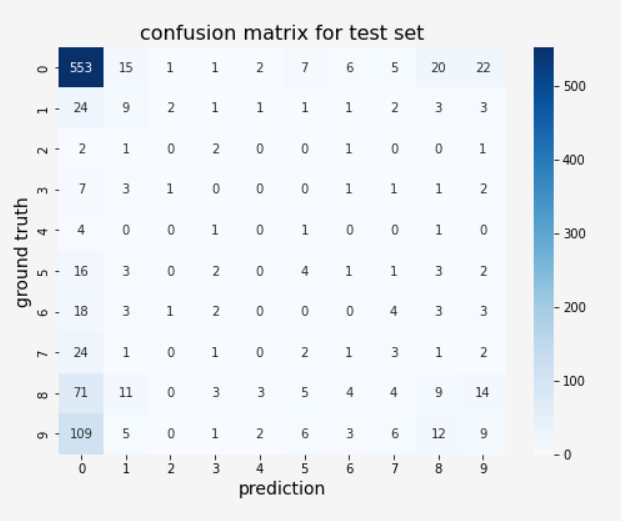621x521 pixels.
Task: Click the cell showing 12 in row 9
Action: tap(438, 434)
